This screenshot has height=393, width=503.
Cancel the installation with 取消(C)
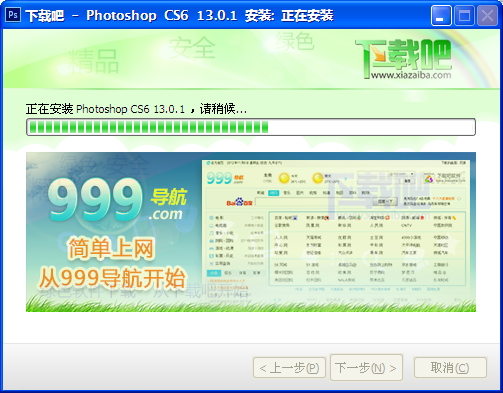[x=450, y=368]
